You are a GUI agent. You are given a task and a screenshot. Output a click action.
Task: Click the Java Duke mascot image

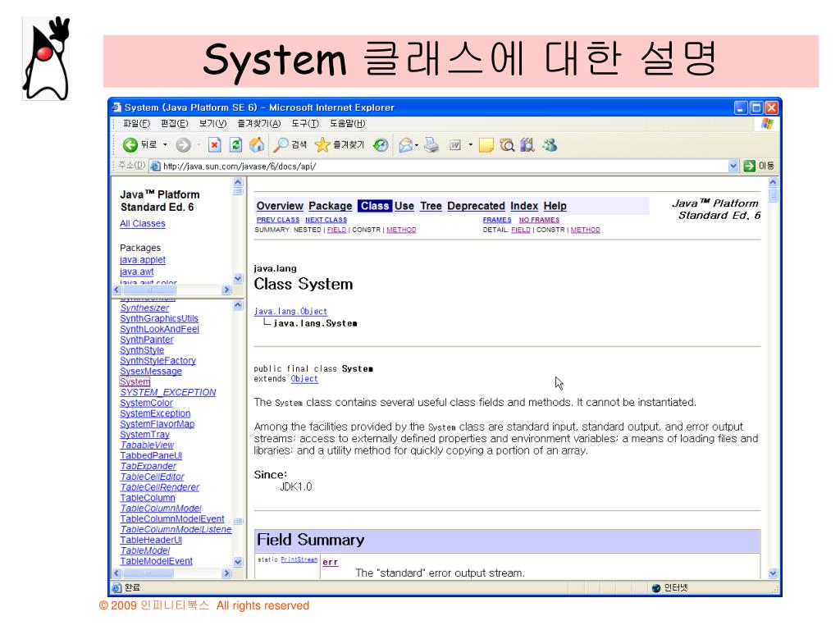46,58
